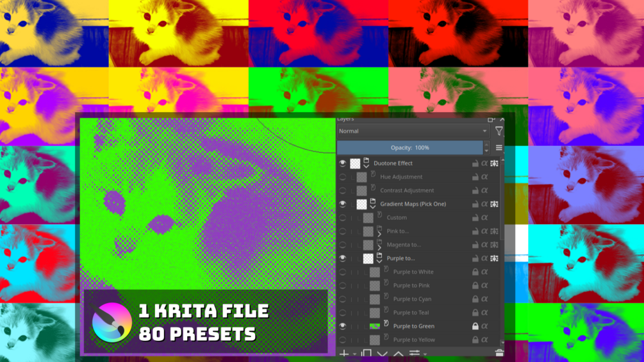Image resolution: width=644 pixels, height=362 pixels.
Task: Show the Custom gradient layer
Action: (x=343, y=218)
